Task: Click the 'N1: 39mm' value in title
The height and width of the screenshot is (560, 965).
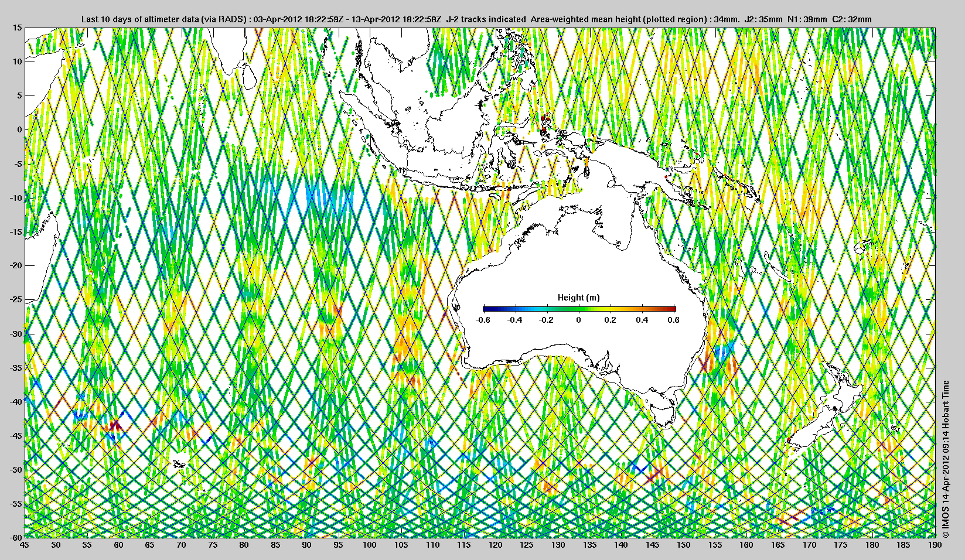Action: point(807,19)
